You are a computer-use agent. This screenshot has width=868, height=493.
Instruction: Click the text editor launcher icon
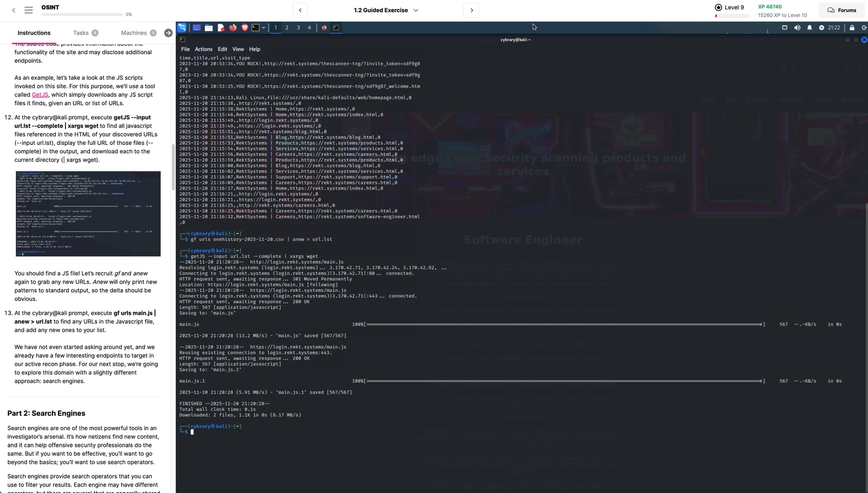(221, 28)
